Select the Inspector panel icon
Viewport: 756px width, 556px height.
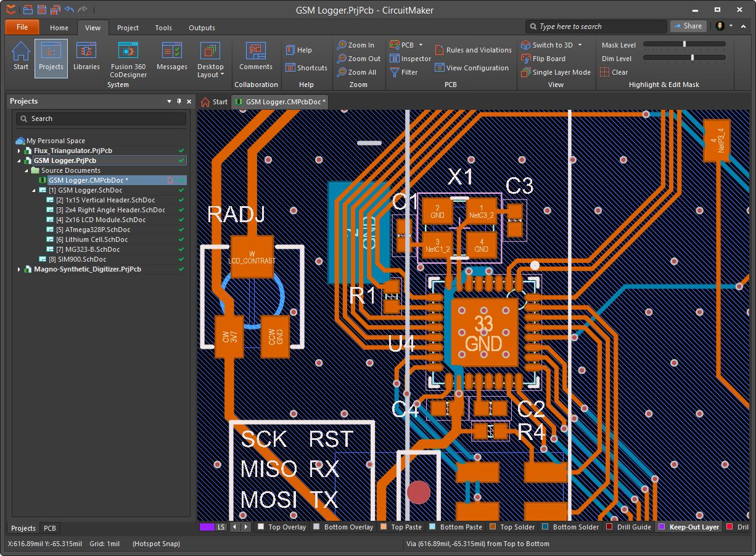pos(410,59)
